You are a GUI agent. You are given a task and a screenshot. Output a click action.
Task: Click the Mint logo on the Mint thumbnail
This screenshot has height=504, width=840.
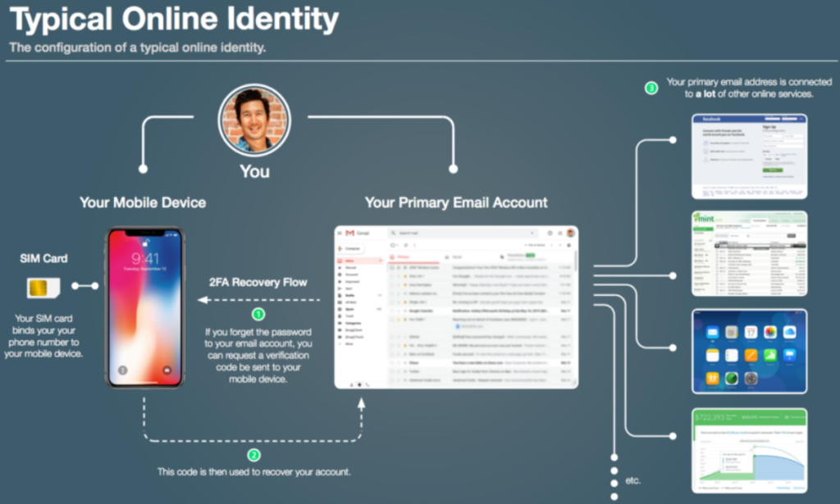[707, 218]
